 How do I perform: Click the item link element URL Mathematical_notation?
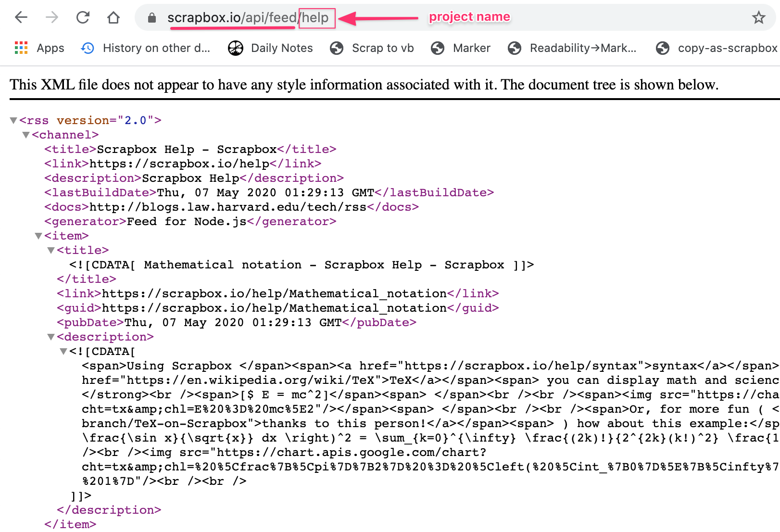click(275, 293)
